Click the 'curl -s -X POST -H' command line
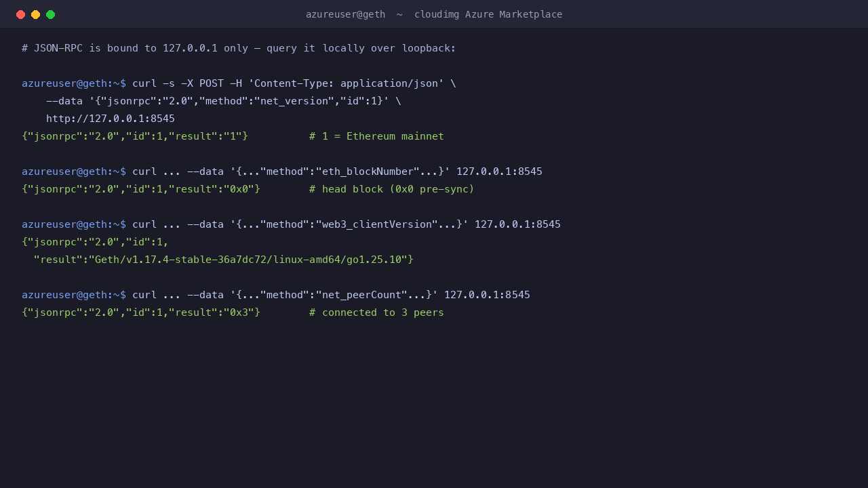This screenshot has width=868, height=488. point(239,83)
